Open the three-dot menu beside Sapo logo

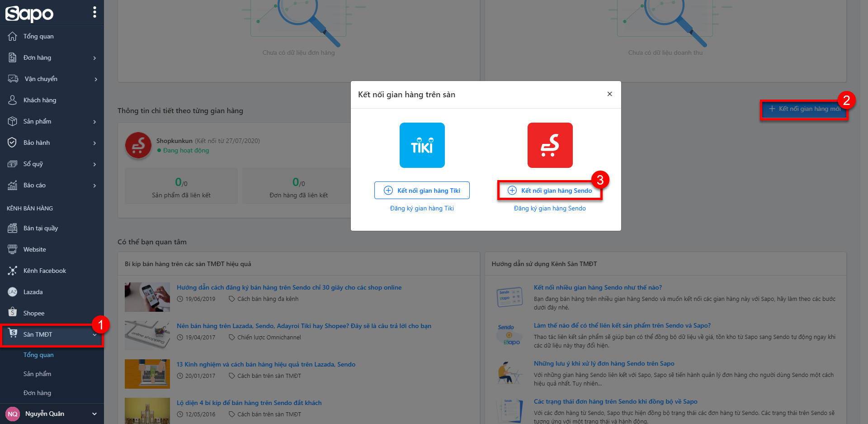(x=94, y=12)
